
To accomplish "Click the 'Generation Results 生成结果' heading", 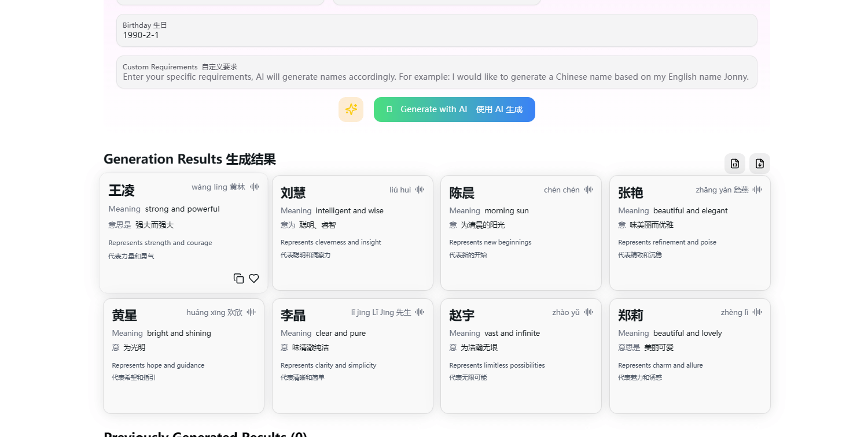I will pyautogui.click(x=190, y=159).
